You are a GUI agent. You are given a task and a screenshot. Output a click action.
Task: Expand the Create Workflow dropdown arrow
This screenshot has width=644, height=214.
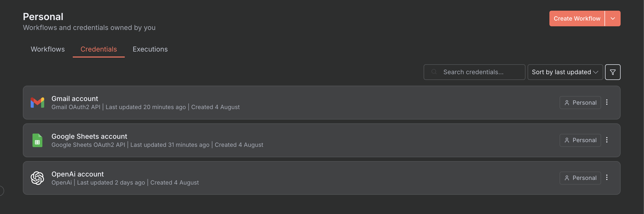click(x=613, y=18)
